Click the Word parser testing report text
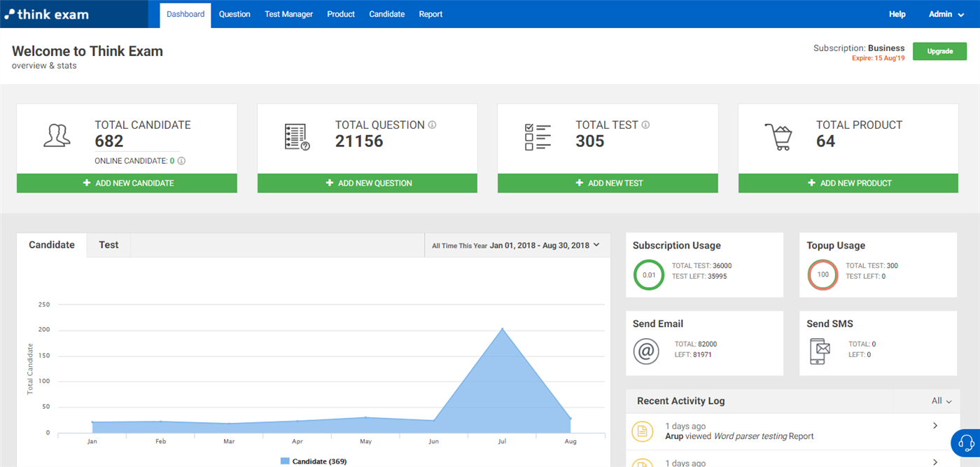Screen dimensions: 980x467 point(750,436)
